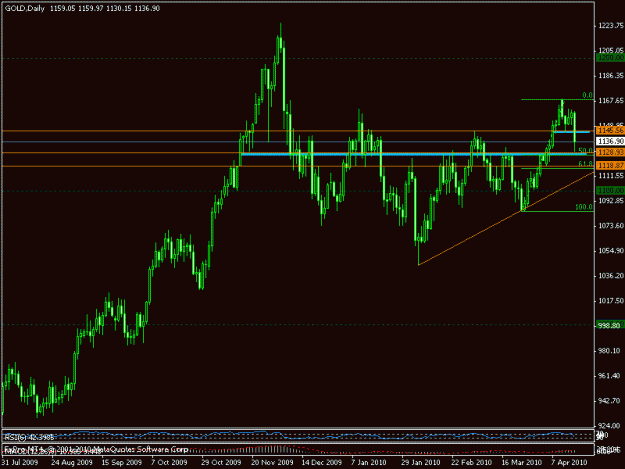Screen dimensions: 625x469
Task: Click the 14 Dec 2009 date label
Action: [x=321, y=462]
